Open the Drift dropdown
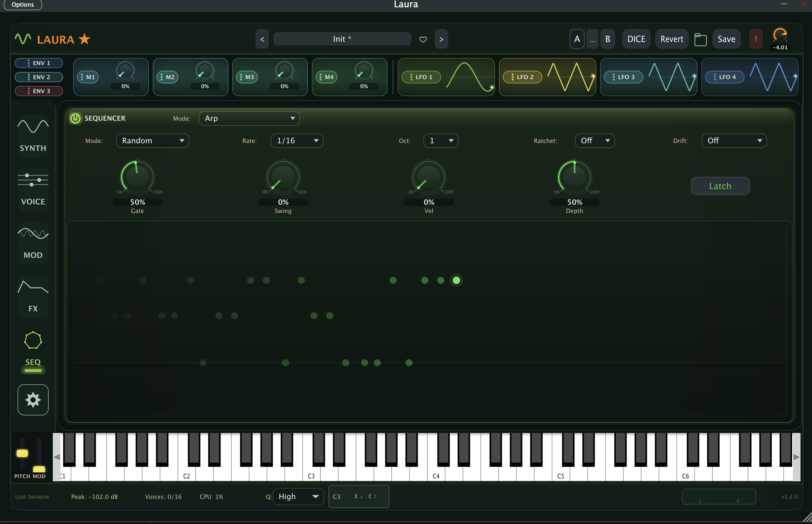 [x=734, y=140]
